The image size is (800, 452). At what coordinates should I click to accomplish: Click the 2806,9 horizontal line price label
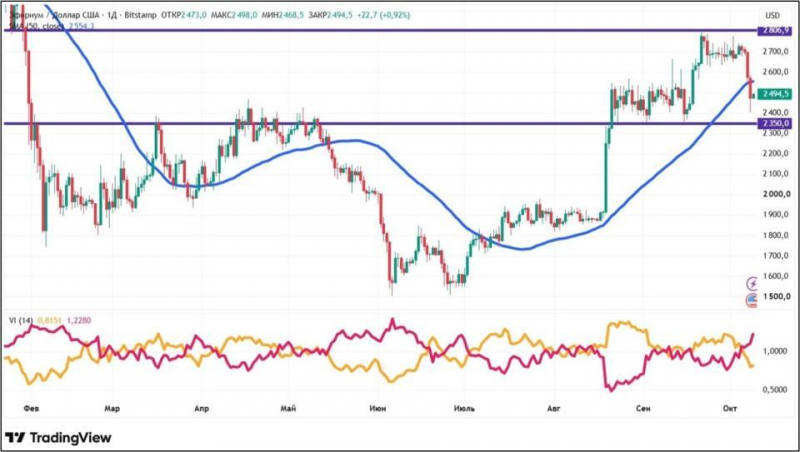[x=776, y=31]
